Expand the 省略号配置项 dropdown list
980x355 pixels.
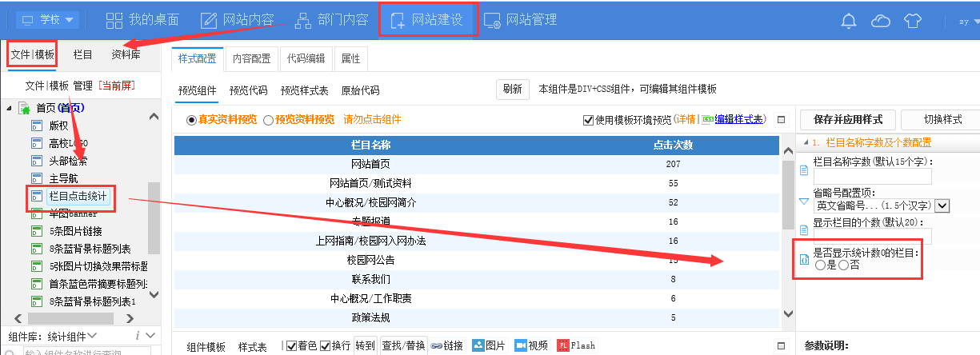click(942, 206)
